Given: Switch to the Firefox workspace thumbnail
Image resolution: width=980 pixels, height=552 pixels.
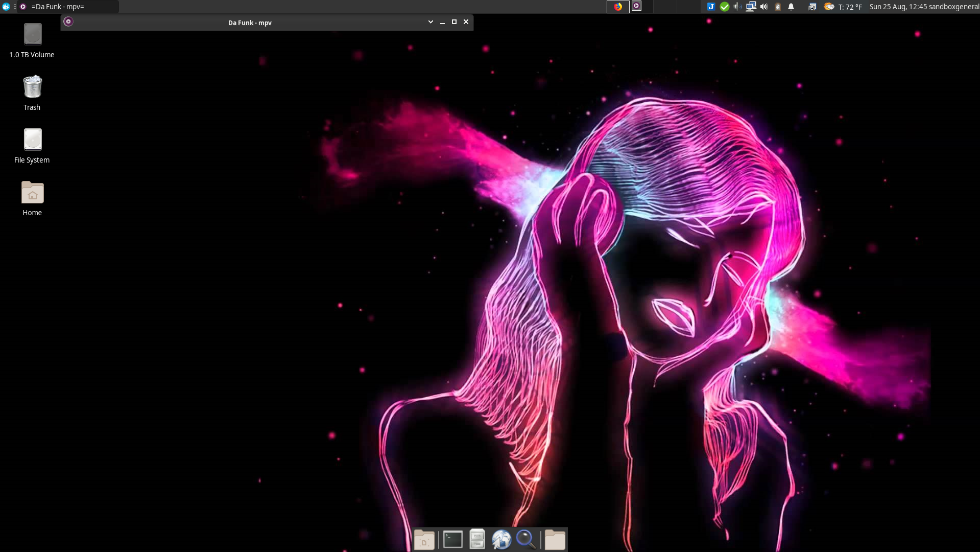Looking at the screenshot, I should pyautogui.click(x=618, y=7).
